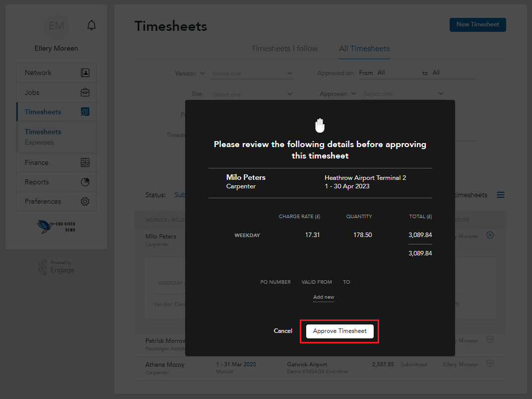Open the Site dropdown

(252, 93)
